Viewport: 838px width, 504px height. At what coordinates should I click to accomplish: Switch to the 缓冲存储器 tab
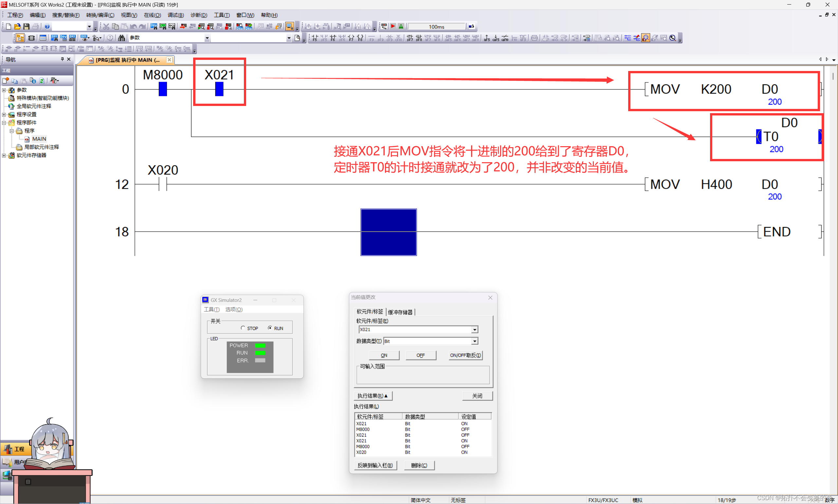400,312
